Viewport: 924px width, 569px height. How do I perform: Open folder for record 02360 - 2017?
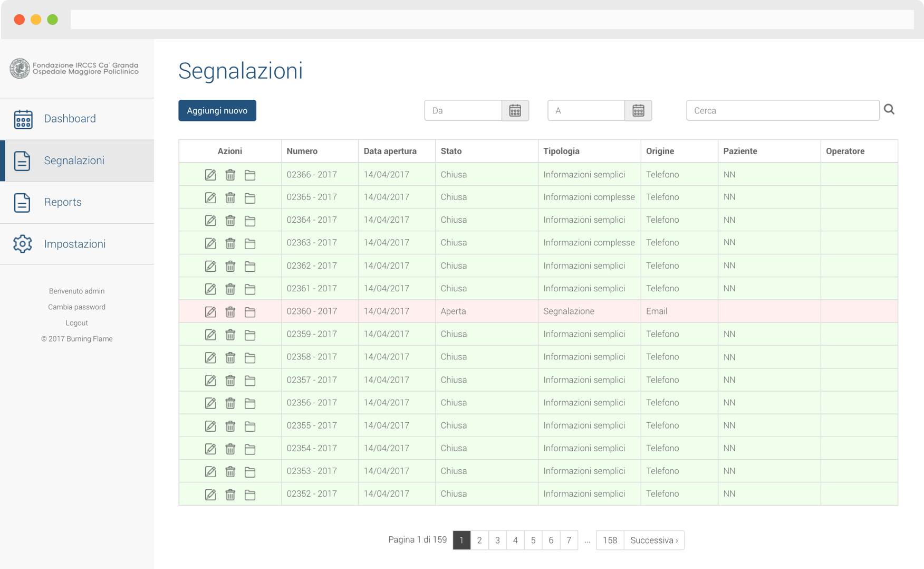tap(250, 311)
